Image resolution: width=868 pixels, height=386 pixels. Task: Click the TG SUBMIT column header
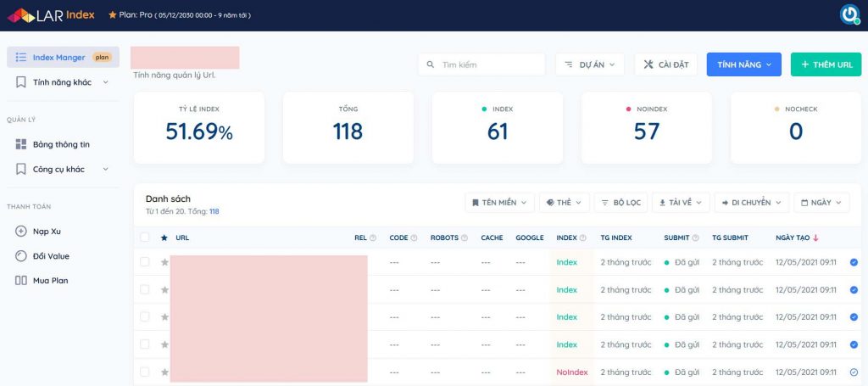pos(730,238)
